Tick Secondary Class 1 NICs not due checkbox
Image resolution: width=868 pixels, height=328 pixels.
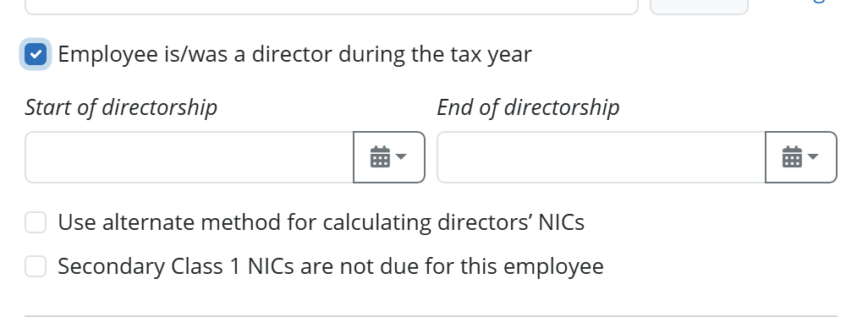36,266
